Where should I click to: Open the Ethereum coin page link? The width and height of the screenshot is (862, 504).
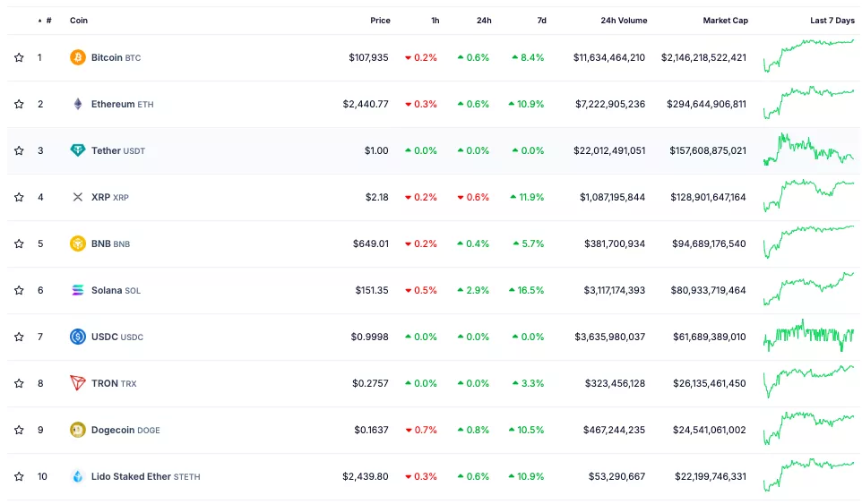(113, 104)
